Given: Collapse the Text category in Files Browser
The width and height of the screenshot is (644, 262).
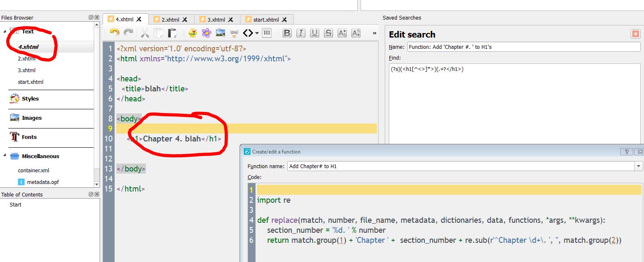Looking at the screenshot, I should point(5,31).
